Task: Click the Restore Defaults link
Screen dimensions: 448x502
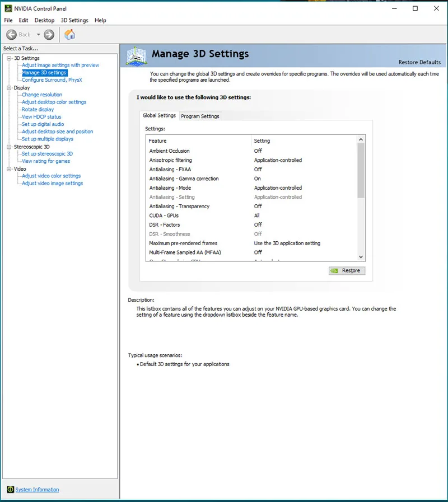Action: click(419, 62)
